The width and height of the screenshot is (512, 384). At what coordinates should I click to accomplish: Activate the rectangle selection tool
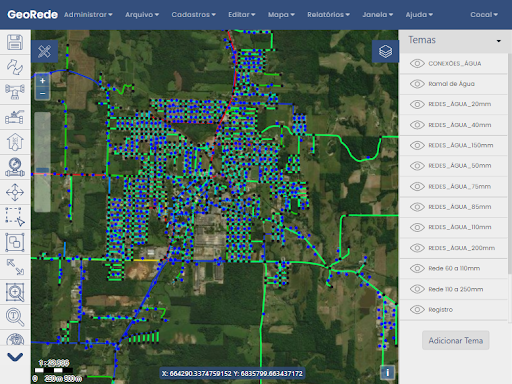tap(15, 217)
